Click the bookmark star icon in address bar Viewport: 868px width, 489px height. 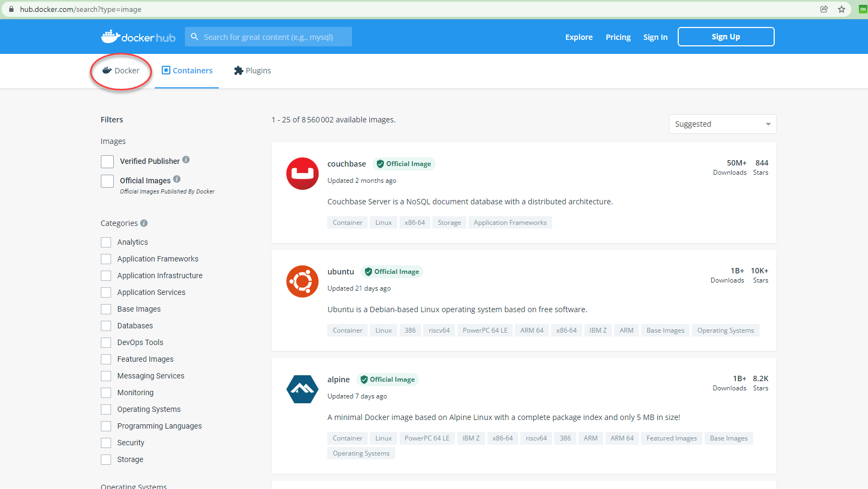tap(842, 9)
